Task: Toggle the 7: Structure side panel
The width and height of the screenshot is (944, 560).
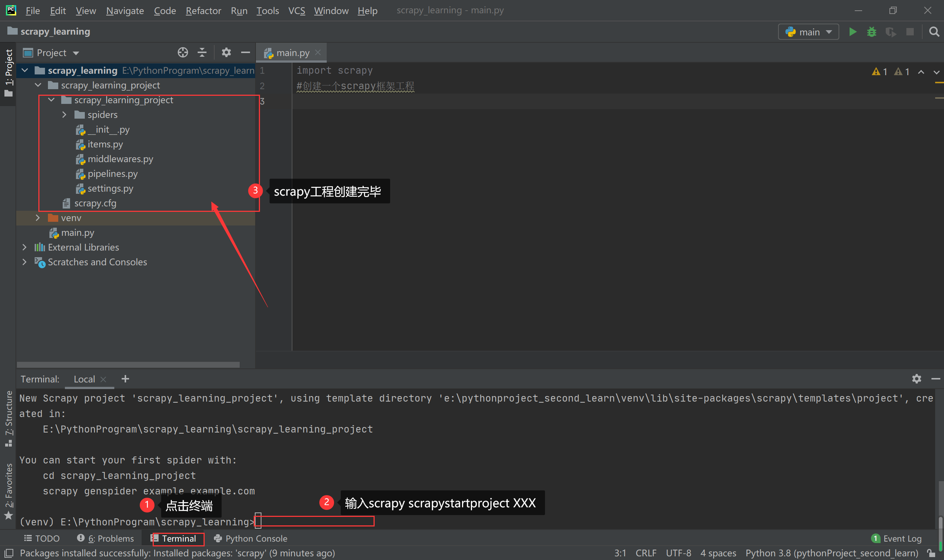Action: point(8,419)
